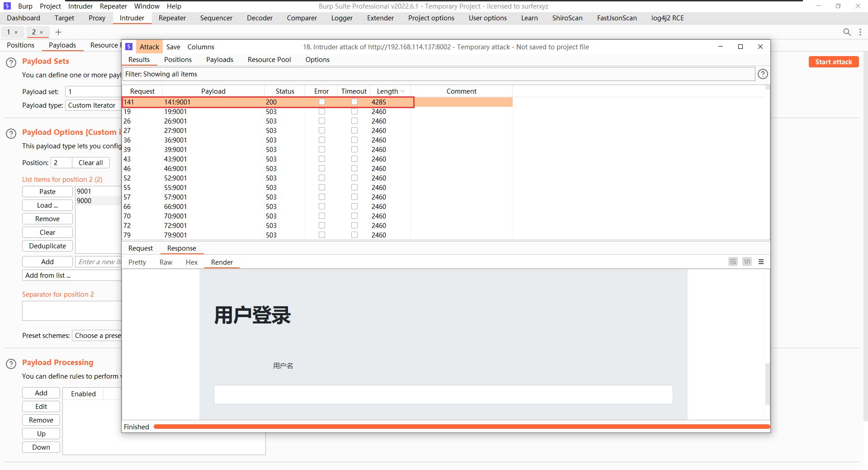Click the finished attack progress bar

coord(462,427)
